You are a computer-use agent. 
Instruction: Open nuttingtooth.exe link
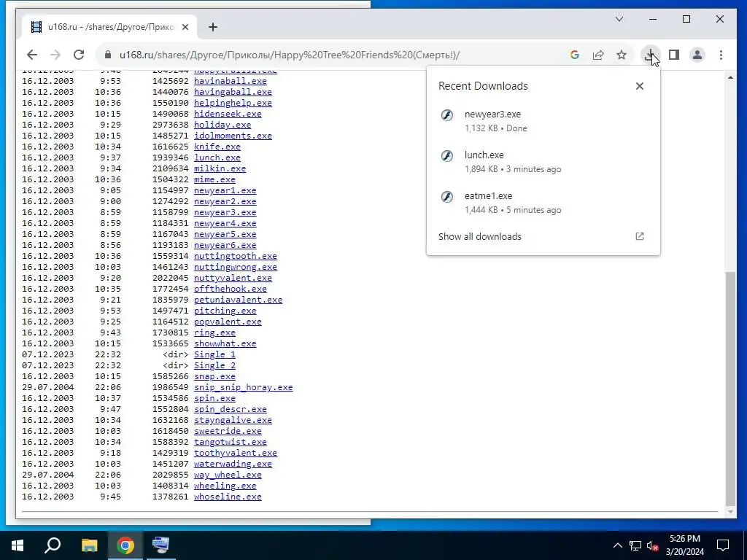click(x=236, y=256)
